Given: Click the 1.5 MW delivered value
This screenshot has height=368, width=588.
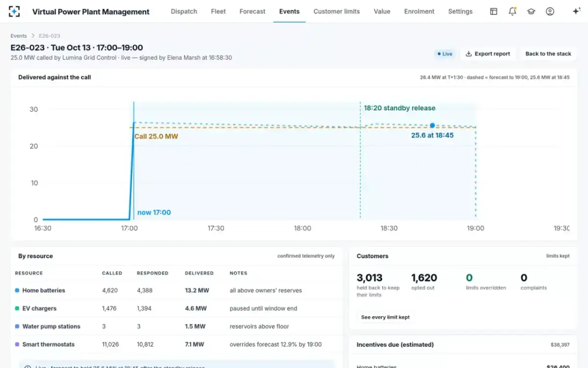Looking at the screenshot, I should tap(195, 326).
